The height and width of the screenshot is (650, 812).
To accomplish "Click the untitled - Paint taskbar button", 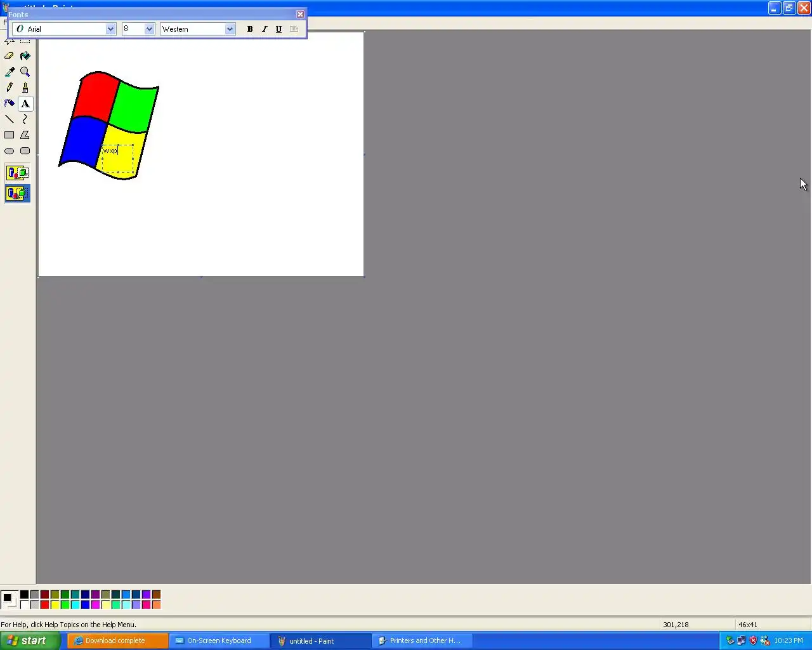I will point(321,640).
